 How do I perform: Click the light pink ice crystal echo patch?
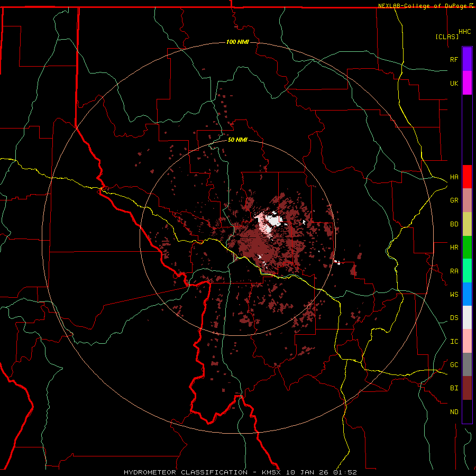click(x=263, y=225)
